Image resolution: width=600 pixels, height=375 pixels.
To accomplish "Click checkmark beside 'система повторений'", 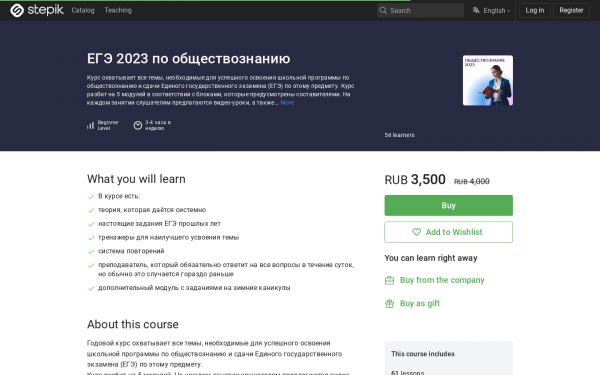I will click(91, 252).
